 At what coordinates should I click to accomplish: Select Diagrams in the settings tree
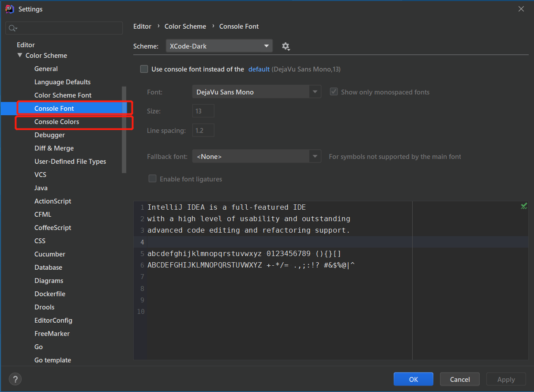(x=49, y=281)
